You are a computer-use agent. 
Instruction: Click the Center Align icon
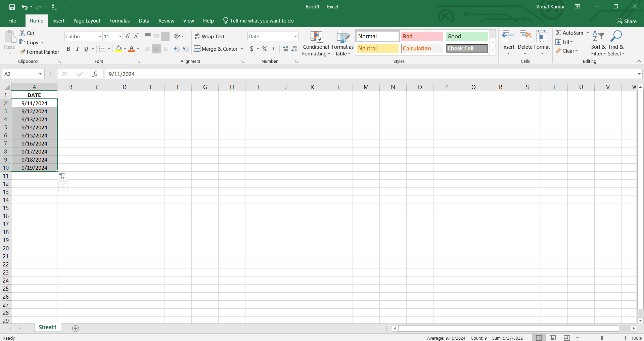coord(156,49)
